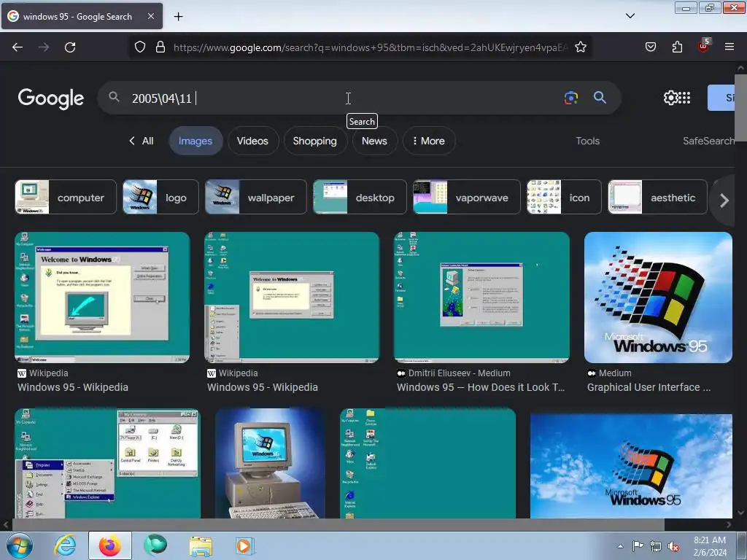The height and width of the screenshot is (560, 747).
Task: Open the Tools options
Action: 587,141
